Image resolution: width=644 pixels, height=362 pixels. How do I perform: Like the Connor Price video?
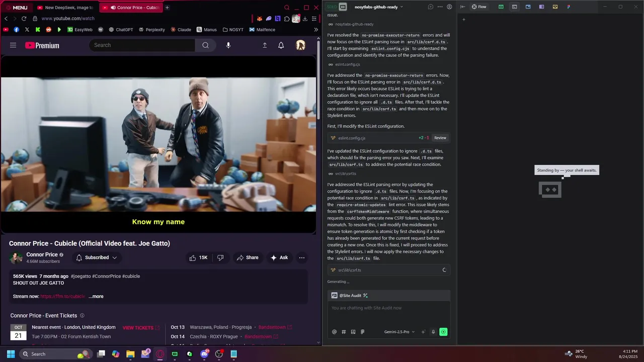click(x=199, y=257)
